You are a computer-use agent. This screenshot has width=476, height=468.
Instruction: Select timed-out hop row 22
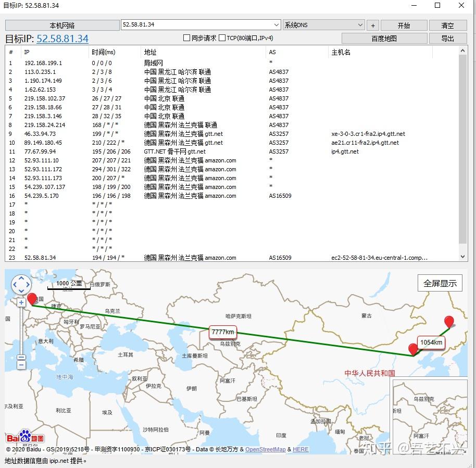pyautogui.click(x=232, y=249)
